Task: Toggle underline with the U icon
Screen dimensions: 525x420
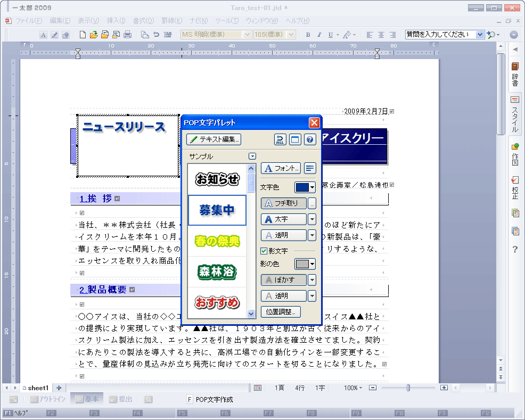Action: tap(331, 35)
